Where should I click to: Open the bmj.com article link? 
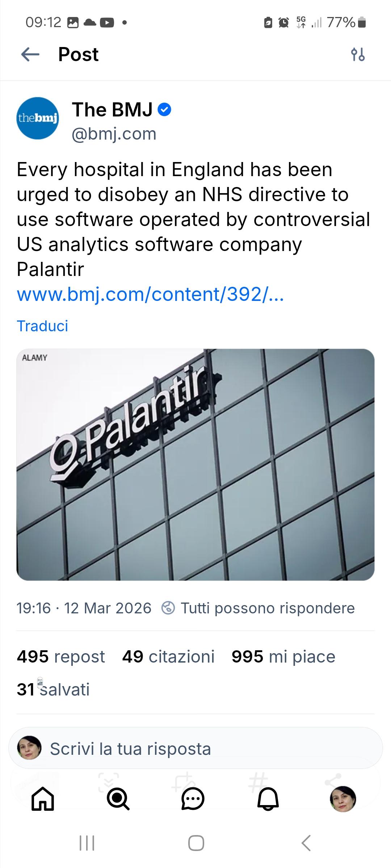(150, 294)
